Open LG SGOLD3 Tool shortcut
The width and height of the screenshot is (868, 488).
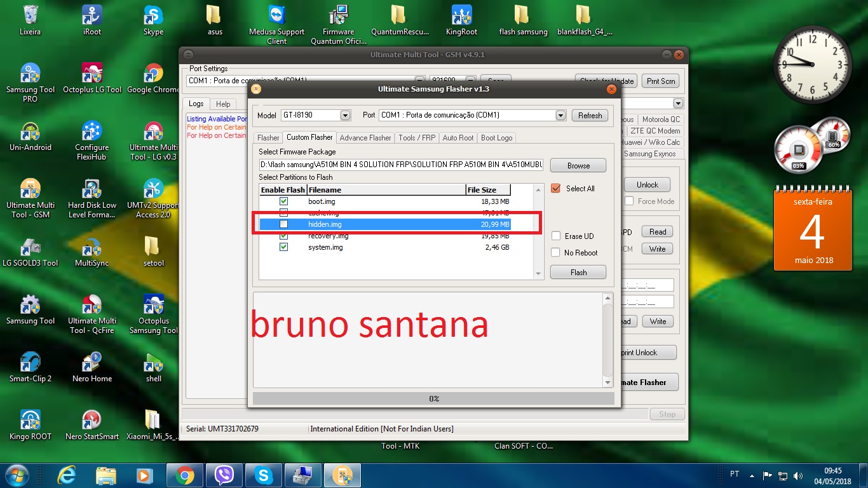click(x=30, y=251)
